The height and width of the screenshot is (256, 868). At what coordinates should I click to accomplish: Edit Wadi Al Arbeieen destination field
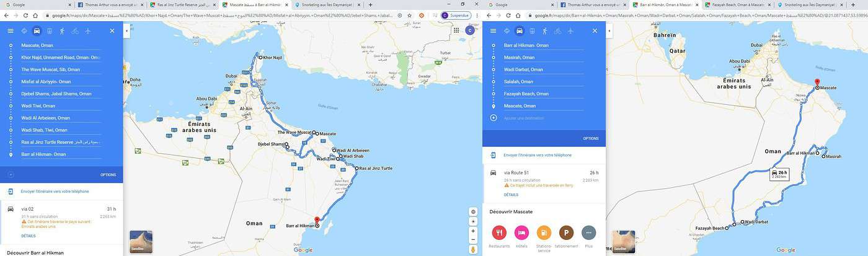click(61, 118)
